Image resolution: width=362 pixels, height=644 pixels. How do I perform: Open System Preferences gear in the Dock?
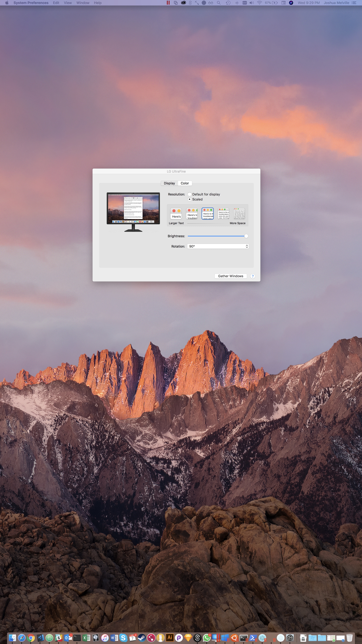290,638
